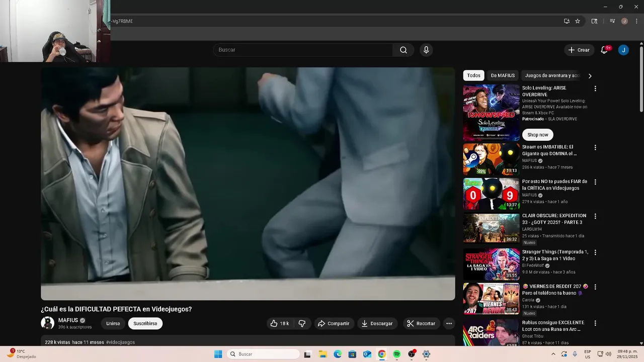Select the De MAFIUS filter chip
The height and width of the screenshot is (362, 644).
point(503,75)
